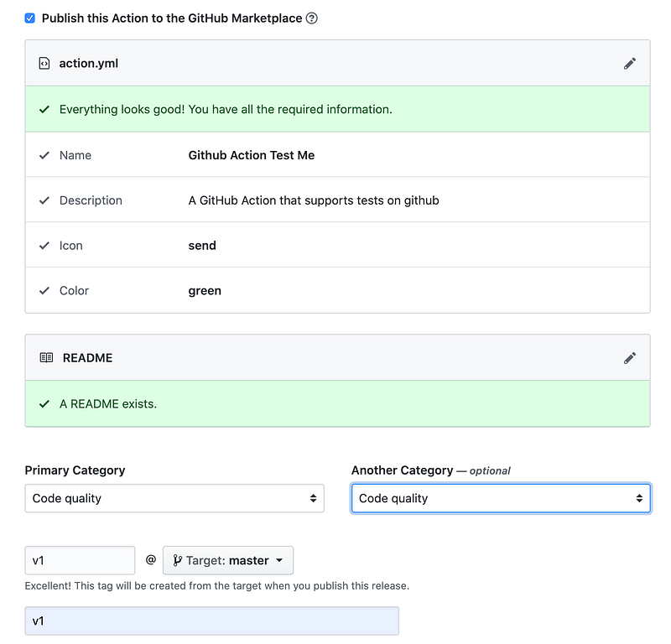Click 'Excellent! This tag will be created' hint
The image size is (671, 644).
[x=217, y=586]
